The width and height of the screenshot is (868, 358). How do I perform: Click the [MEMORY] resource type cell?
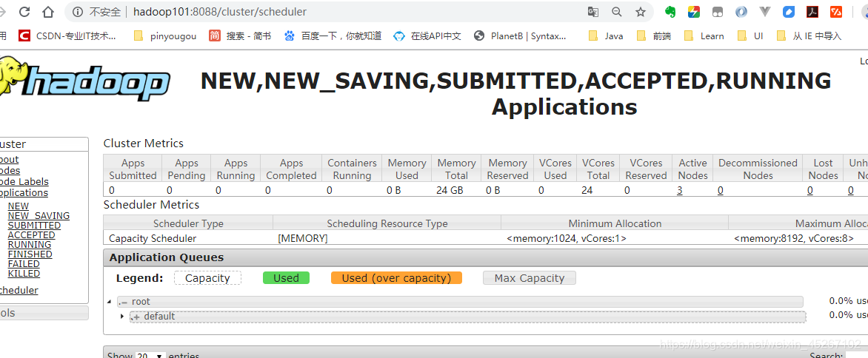tap(387, 239)
